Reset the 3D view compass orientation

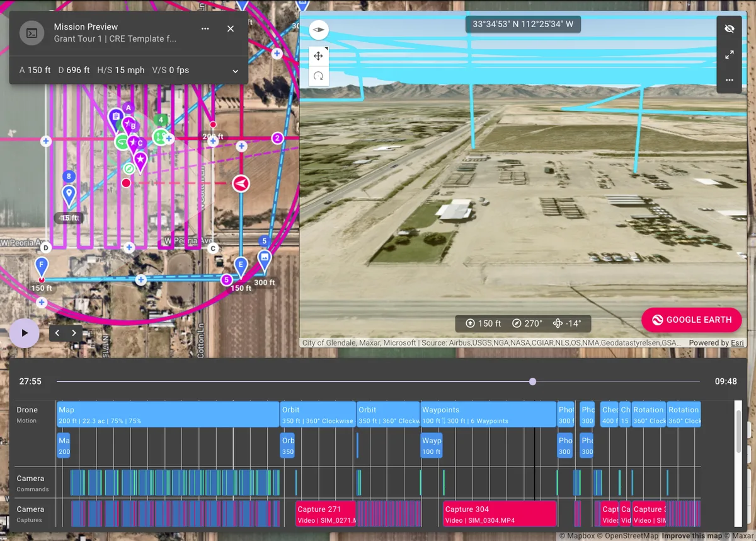tap(318, 30)
